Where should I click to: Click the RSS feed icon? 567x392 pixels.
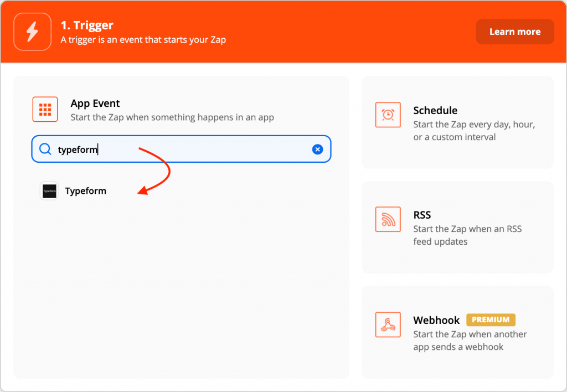pyautogui.click(x=388, y=219)
